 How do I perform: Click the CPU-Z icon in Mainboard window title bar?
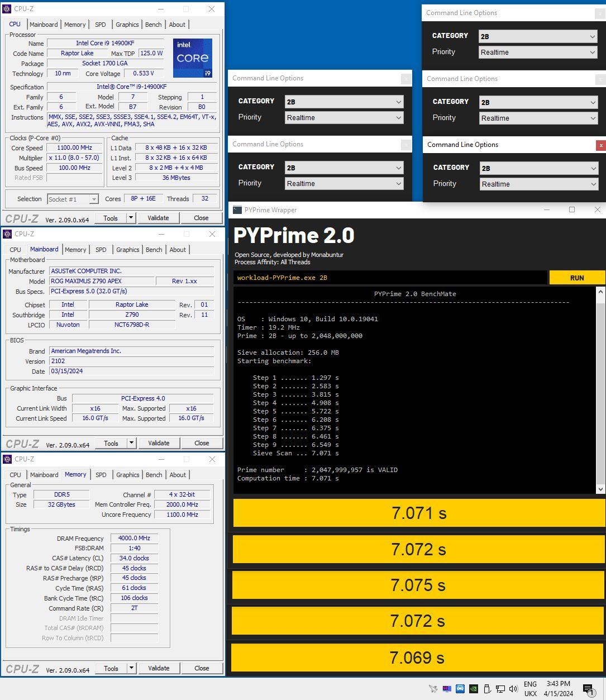pos(7,234)
